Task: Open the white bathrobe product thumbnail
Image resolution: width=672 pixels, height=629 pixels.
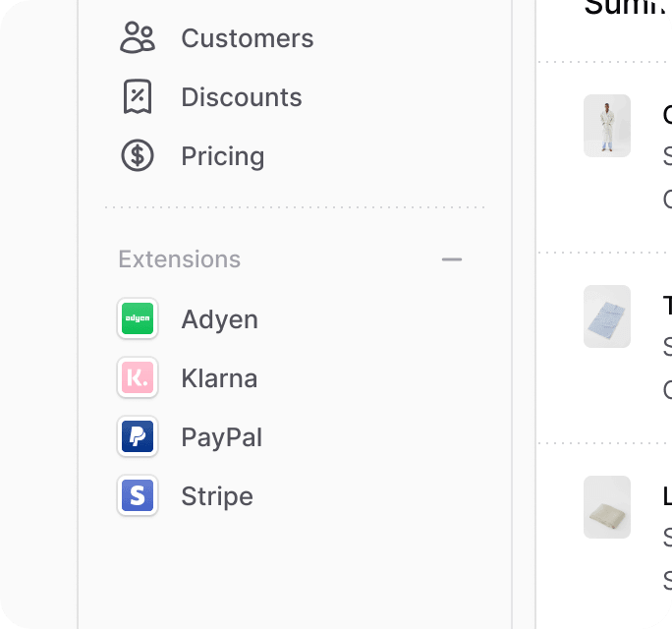Action: 607,126
